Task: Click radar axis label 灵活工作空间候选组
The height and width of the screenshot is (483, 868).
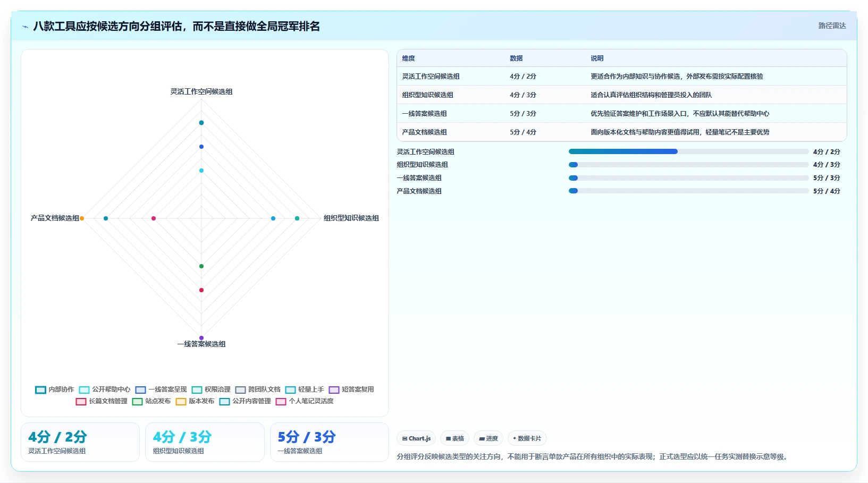Action: tap(201, 91)
